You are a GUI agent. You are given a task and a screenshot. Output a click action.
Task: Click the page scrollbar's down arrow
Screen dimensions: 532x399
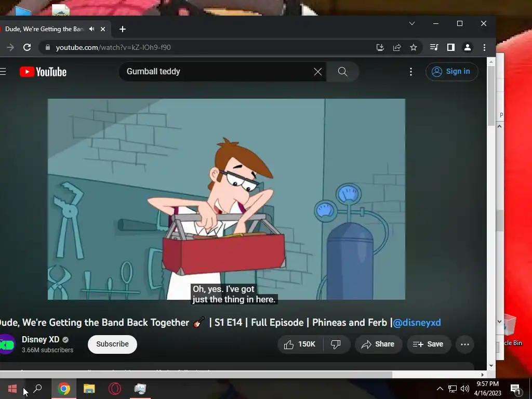click(x=491, y=366)
